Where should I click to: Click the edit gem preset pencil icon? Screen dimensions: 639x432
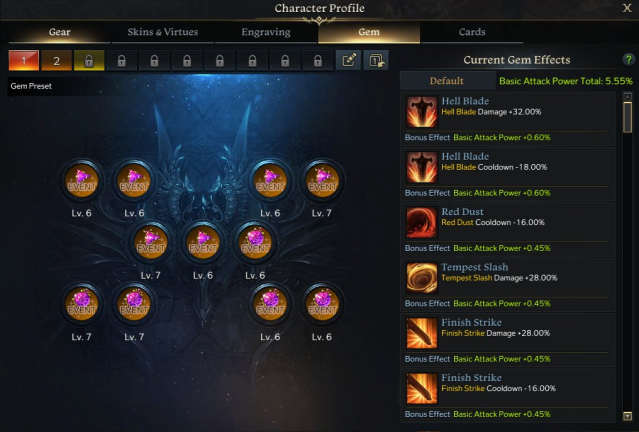coord(349,60)
